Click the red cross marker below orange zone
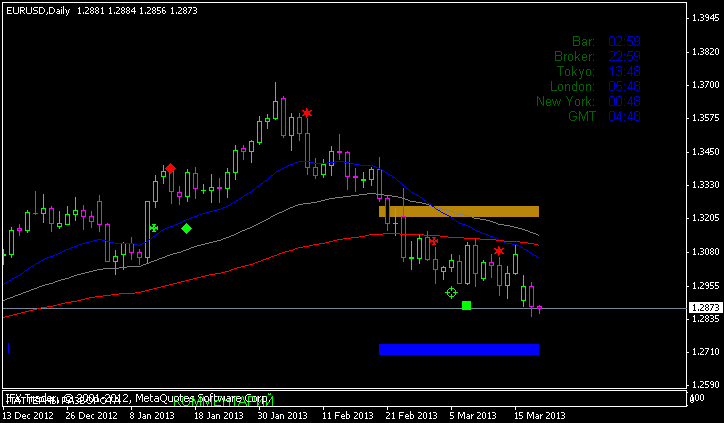The width and height of the screenshot is (724, 423). point(433,240)
